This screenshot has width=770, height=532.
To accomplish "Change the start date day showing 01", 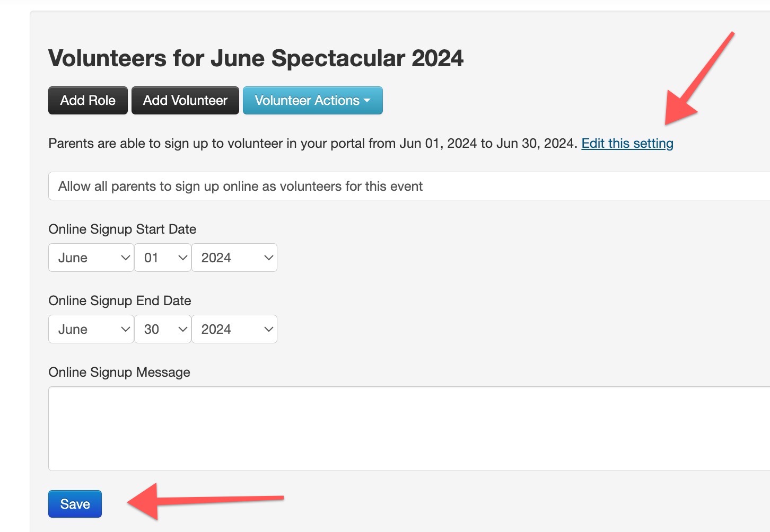I will [x=163, y=258].
